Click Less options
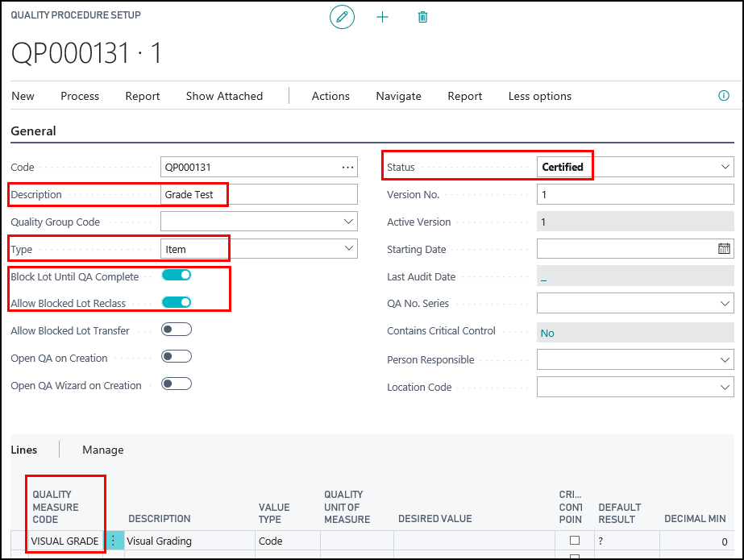Viewport: 744px width, 560px height. click(539, 96)
